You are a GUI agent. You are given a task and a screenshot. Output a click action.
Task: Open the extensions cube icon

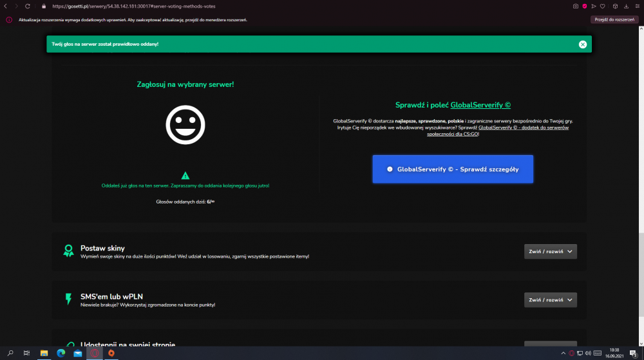(615, 6)
